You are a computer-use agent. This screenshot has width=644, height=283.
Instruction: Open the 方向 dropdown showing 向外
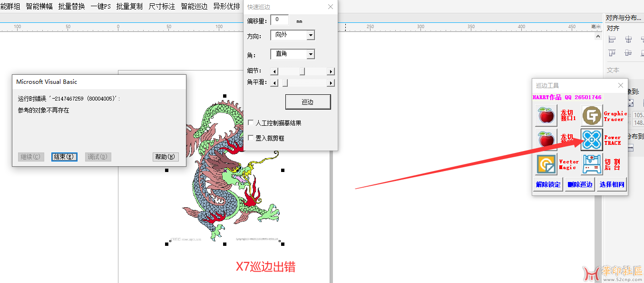point(293,35)
